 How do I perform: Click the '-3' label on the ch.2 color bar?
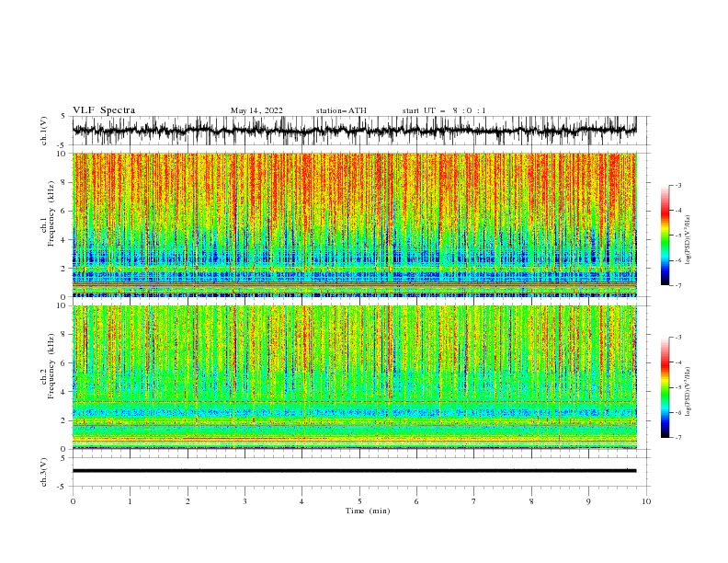click(x=677, y=338)
